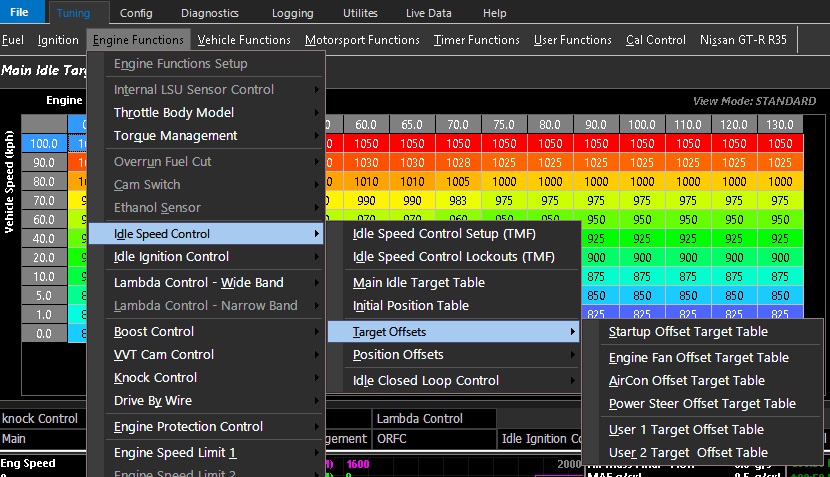Open Main Idle Target Table
The image size is (830, 477).
click(418, 283)
